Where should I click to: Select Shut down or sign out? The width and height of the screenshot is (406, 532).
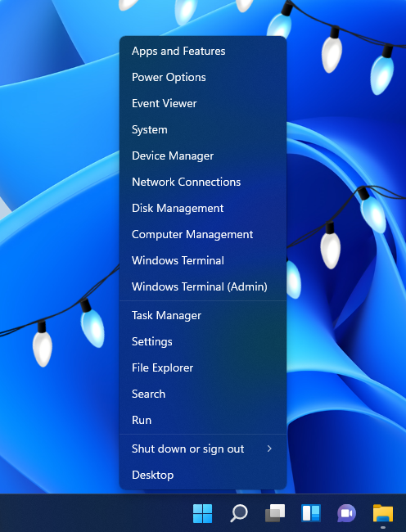[203, 449]
